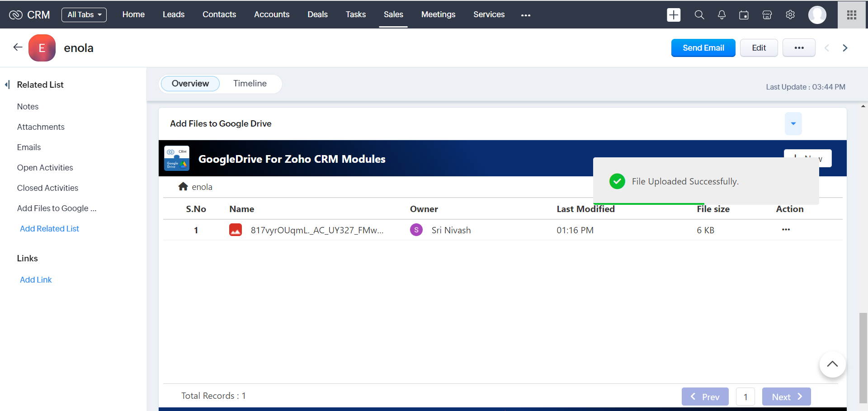Click the back arrow beside enola

pyautogui.click(x=18, y=47)
